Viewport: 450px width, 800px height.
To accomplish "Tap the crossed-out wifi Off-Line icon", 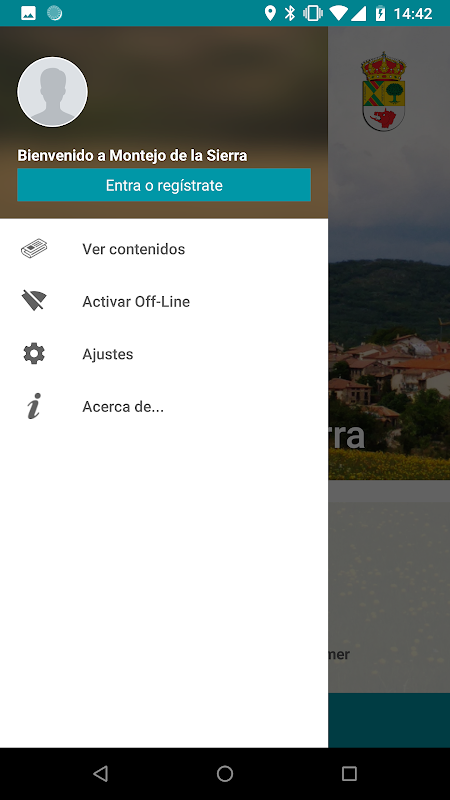I will tap(34, 301).
